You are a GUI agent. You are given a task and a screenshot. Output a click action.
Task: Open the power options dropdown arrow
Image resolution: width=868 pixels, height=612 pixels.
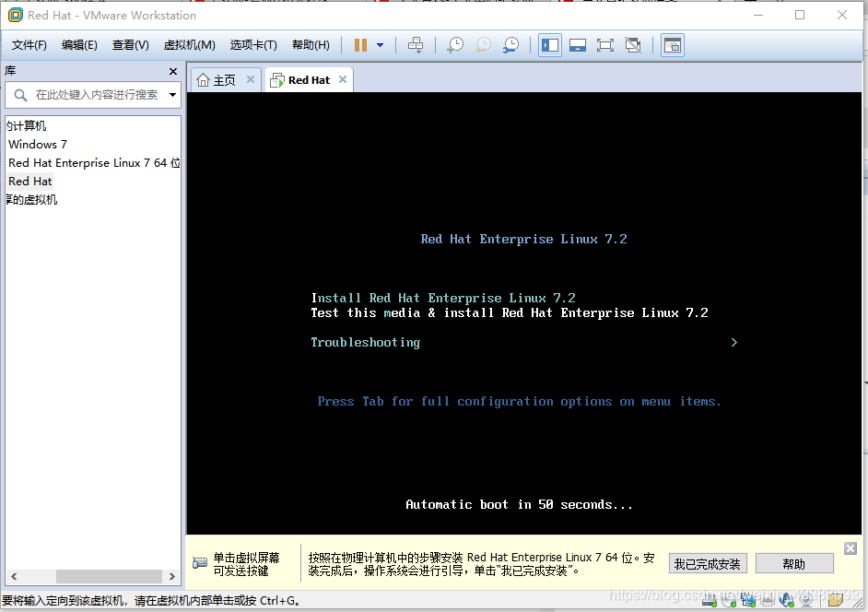pyautogui.click(x=381, y=45)
